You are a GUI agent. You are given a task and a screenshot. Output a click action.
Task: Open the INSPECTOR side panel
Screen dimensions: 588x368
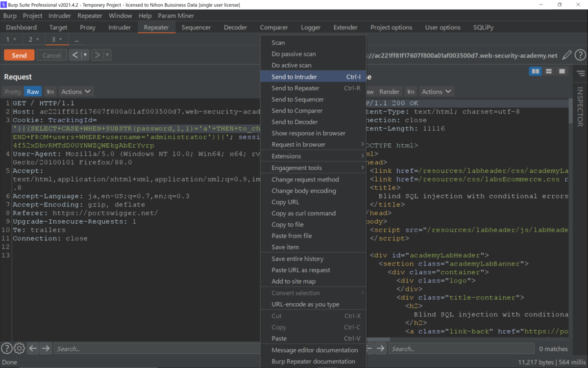pos(580,106)
